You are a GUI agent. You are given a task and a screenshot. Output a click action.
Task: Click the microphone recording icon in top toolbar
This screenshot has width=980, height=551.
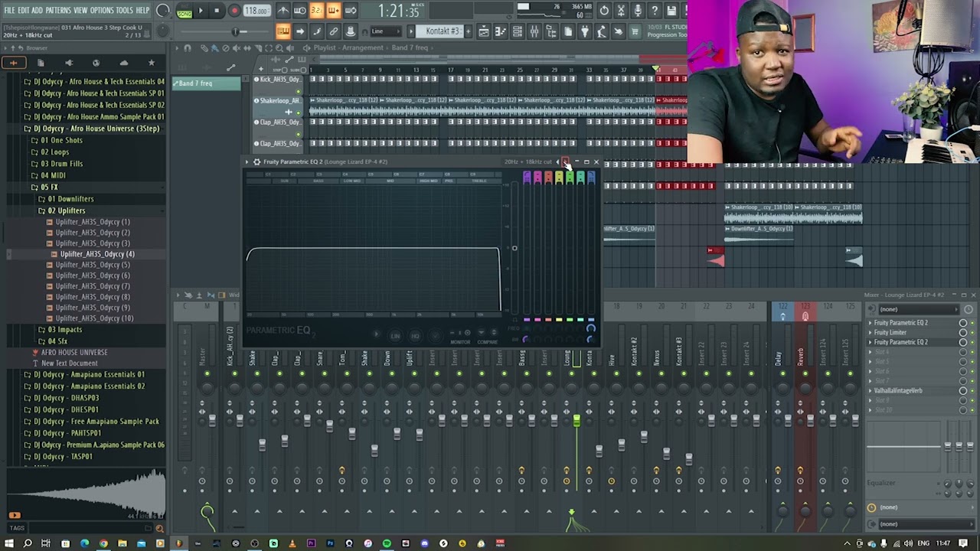click(638, 11)
